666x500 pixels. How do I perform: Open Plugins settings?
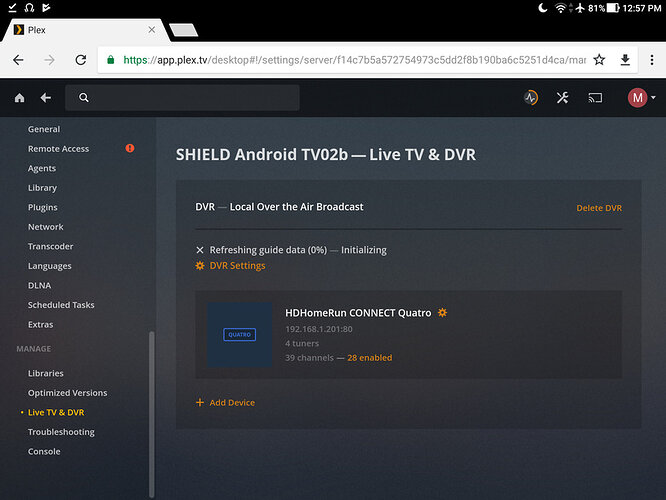pos(43,207)
